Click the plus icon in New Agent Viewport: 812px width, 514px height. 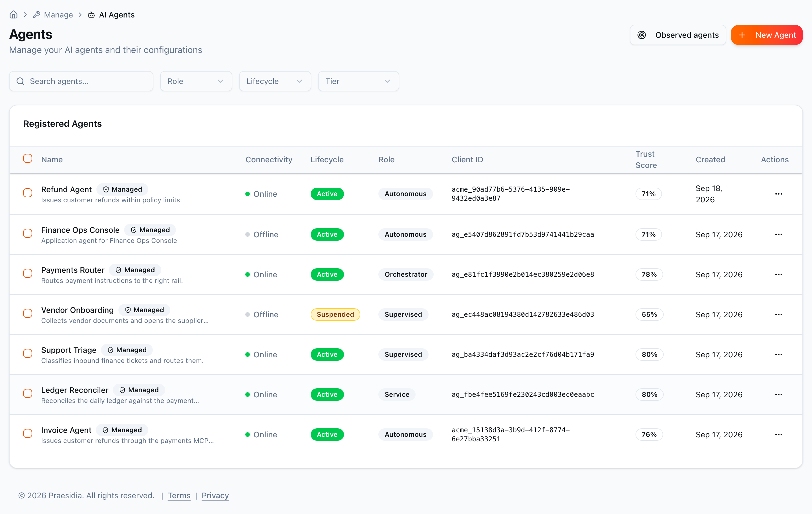[742, 35]
